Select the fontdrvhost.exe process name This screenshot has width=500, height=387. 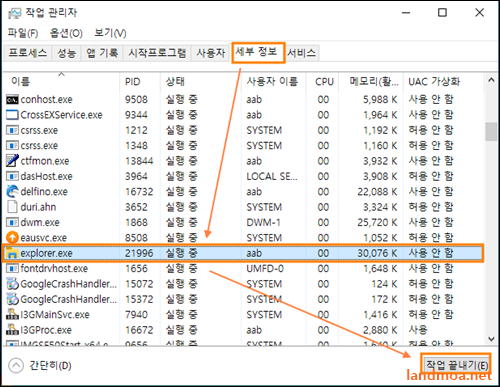(54, 268)
